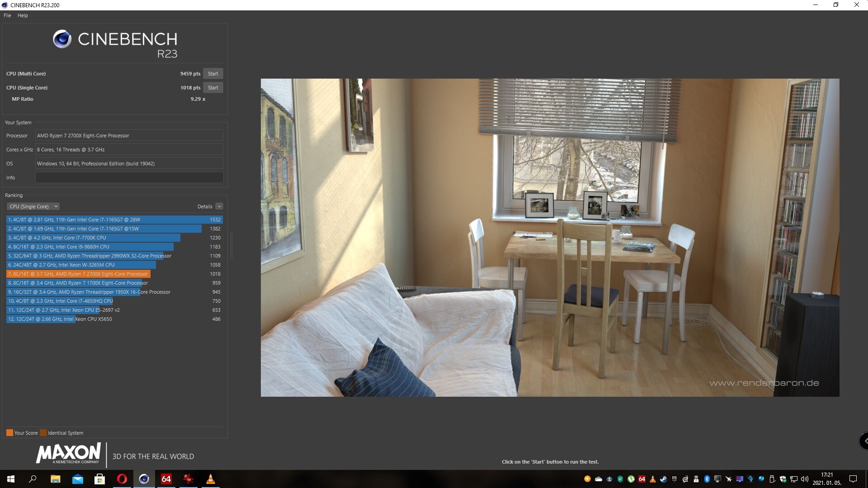Click the Cinebench taskbar button
Image resolution: width=868 pixels, height=488 pixels.
[x=144, y=479]
